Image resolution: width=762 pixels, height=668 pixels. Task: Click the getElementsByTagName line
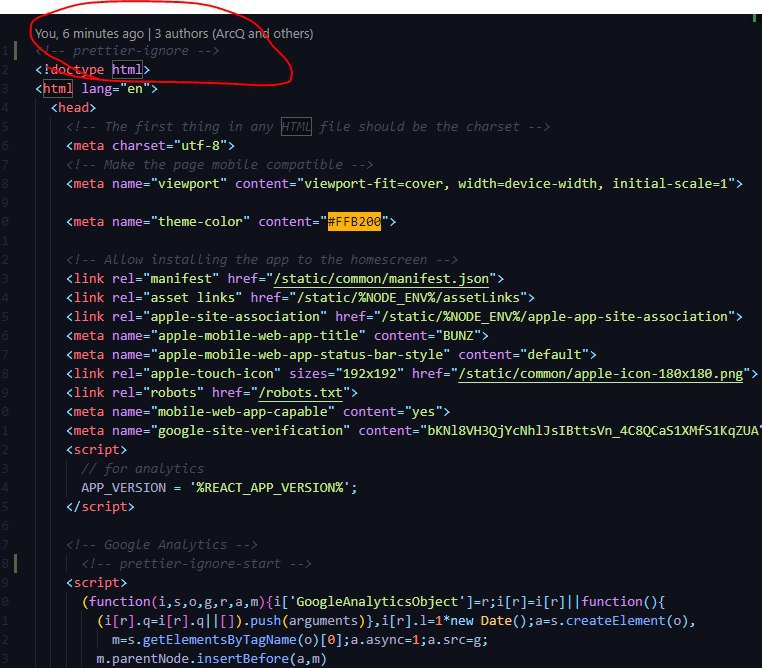[300, 640]
